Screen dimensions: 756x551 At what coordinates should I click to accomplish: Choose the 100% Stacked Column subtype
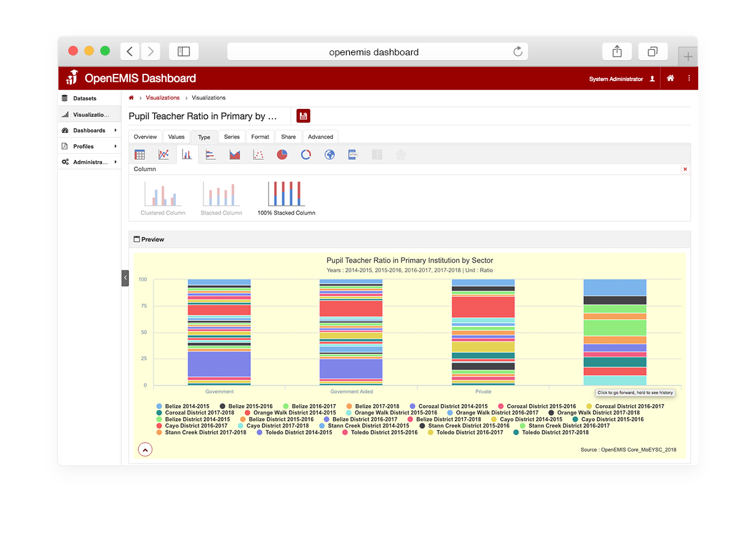pos(286,198)
